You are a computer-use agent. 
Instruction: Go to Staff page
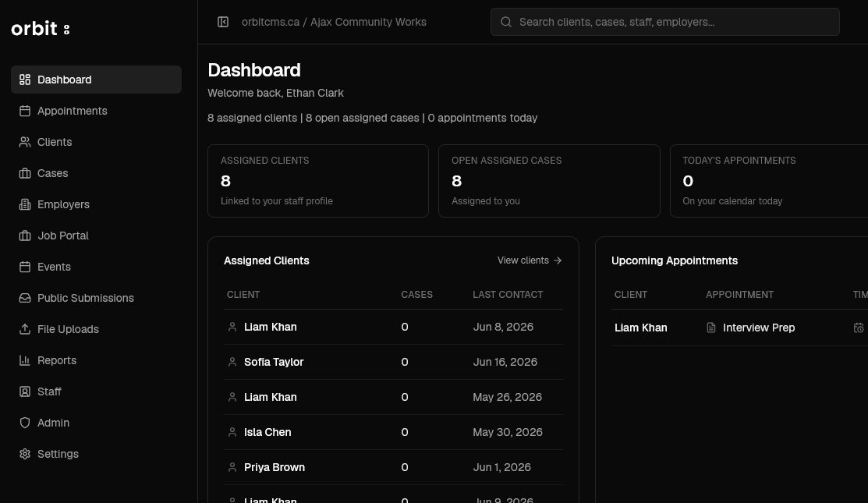point(97,391)
